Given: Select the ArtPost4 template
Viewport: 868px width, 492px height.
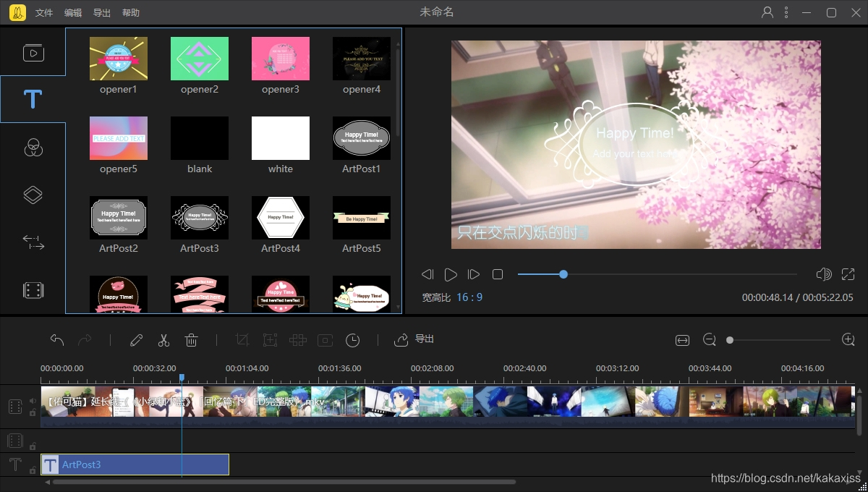Looking at the screenshot, I should pyautogui.click(x=281, y=218).
